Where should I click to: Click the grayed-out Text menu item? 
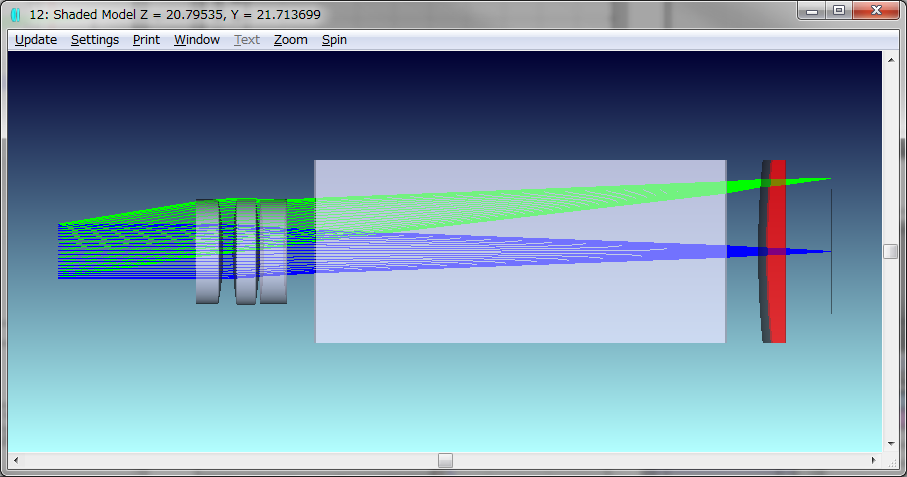pyautogui.click(x=247, y=40)
